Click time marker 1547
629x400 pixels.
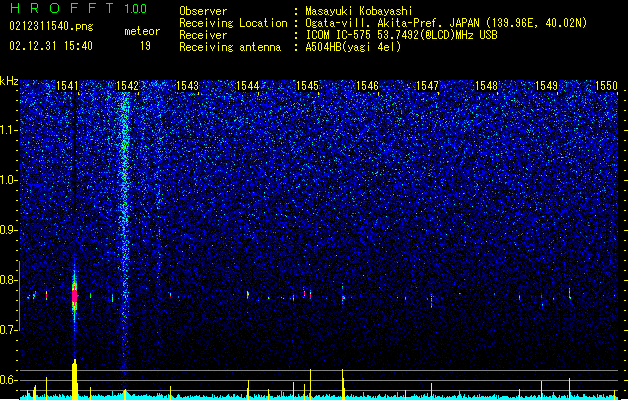pyautogui.click(x=428, y=86)
